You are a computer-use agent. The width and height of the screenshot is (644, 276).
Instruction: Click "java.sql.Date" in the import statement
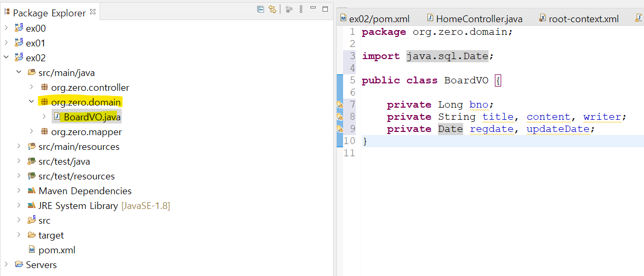(x=447, y=56)
